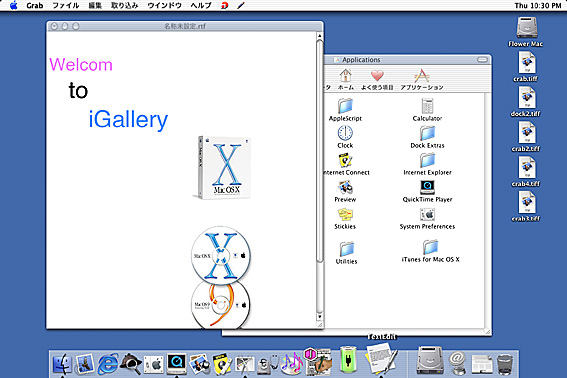Screen dimensions: 567x378
Task: Click Mac OS X box image in document
Action: [222, 167]
